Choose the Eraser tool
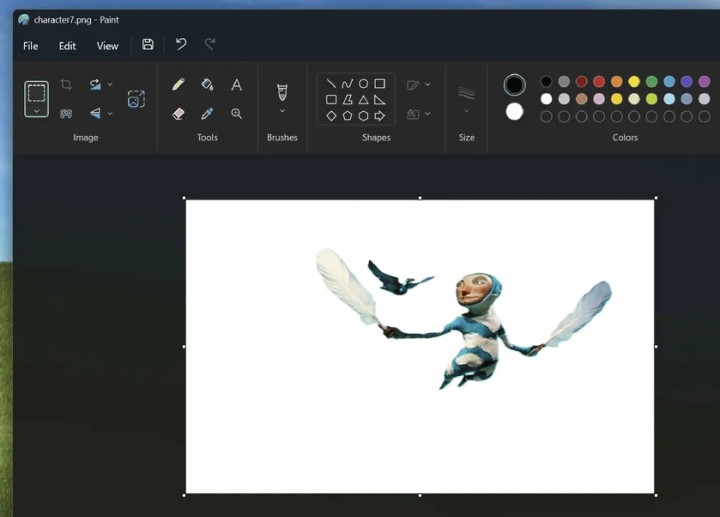Viewport: 720px width, 517px height. tap(178, 114)
